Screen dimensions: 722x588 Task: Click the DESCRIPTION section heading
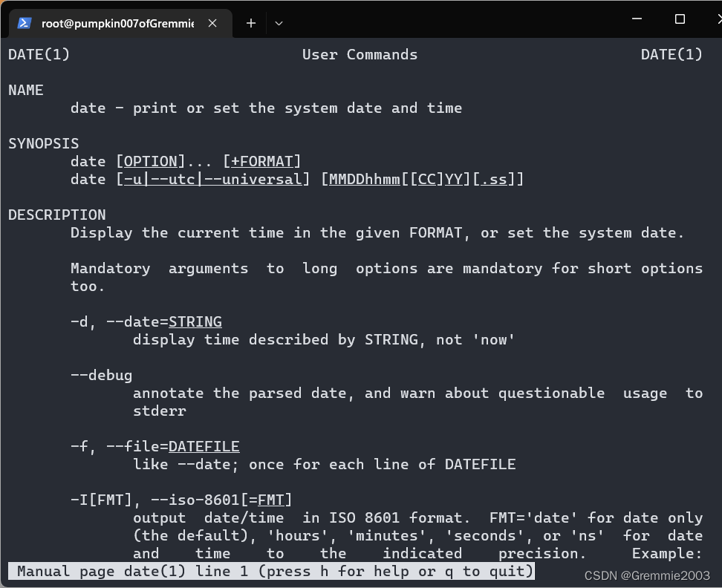(57, 215)
